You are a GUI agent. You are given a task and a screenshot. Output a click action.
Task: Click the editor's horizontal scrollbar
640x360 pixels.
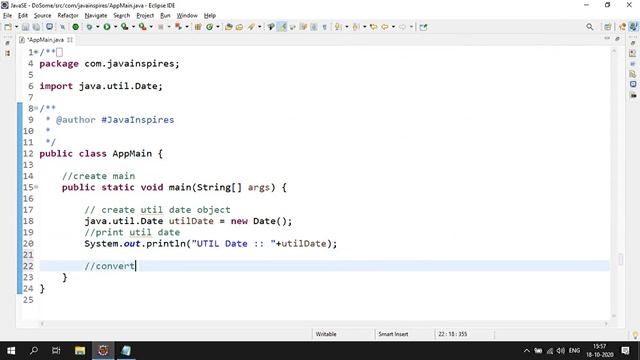tap(324, 323)
